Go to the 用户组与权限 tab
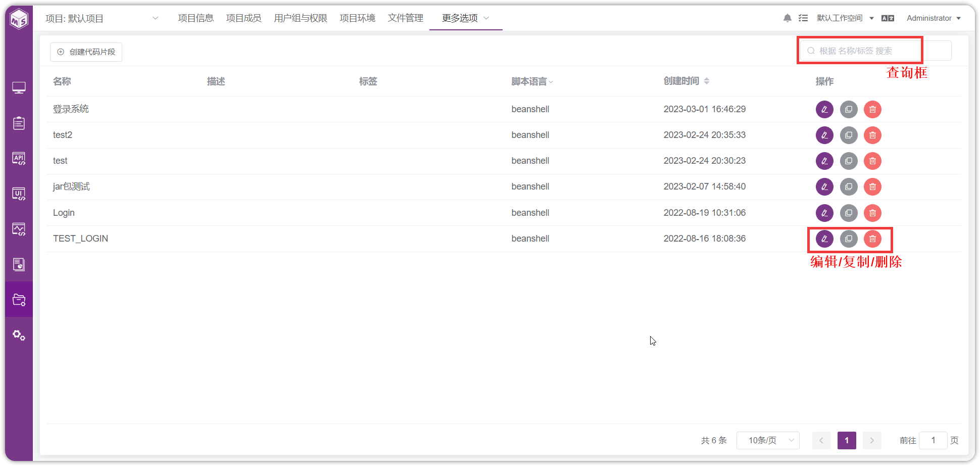The height and width of the screenshot is (466, 980). (x=301, y=18)
